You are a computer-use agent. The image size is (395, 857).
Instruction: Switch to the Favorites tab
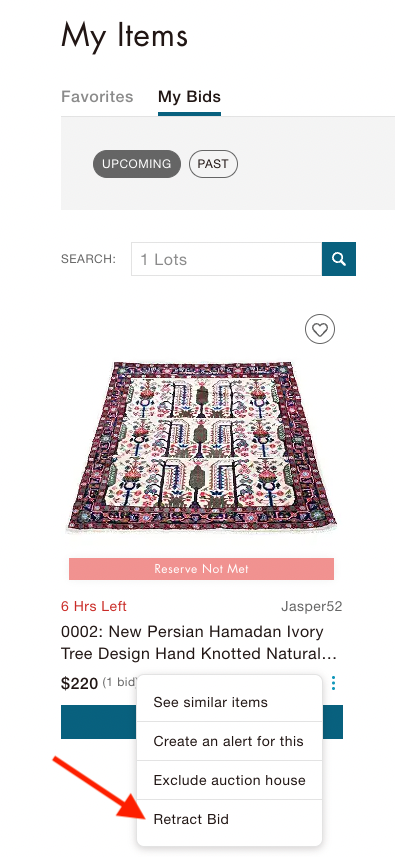tap(97, 97)
